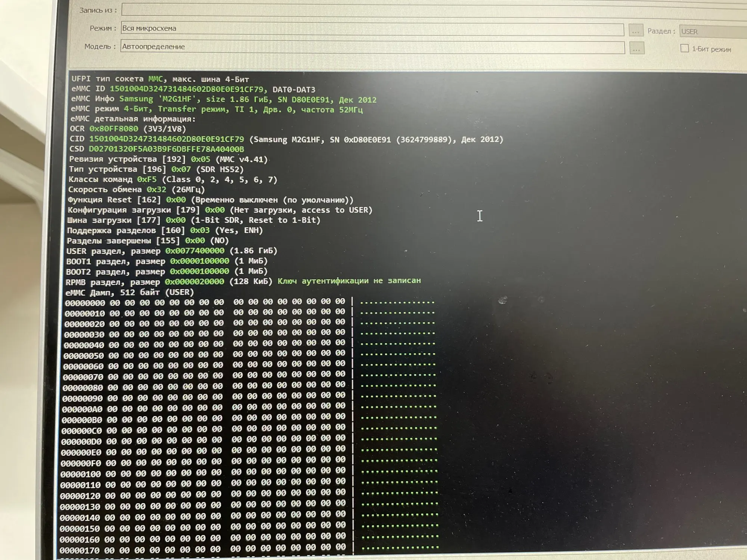Click the RPMB раздел size value 0x0000020000

pyautogui.click(x=195, y=282)
